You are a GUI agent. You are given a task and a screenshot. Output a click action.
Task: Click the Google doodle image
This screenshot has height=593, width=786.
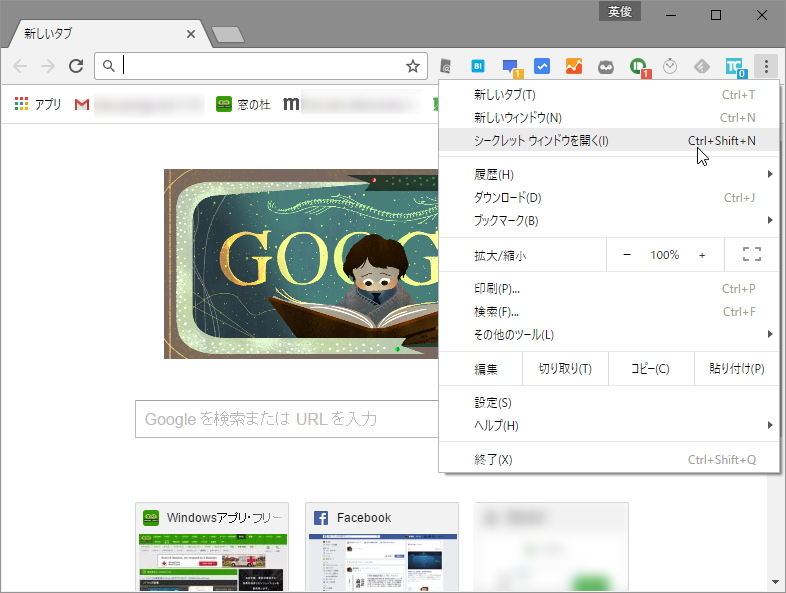coord(301,264)
